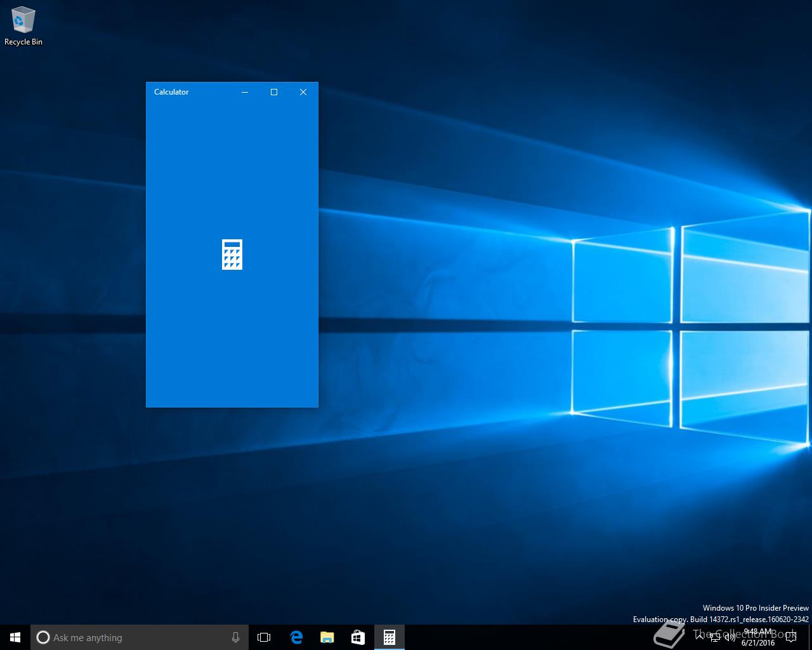This screenshot has width=812, height=650.
Task: Close the Calculator window
Action: [303, 92]
